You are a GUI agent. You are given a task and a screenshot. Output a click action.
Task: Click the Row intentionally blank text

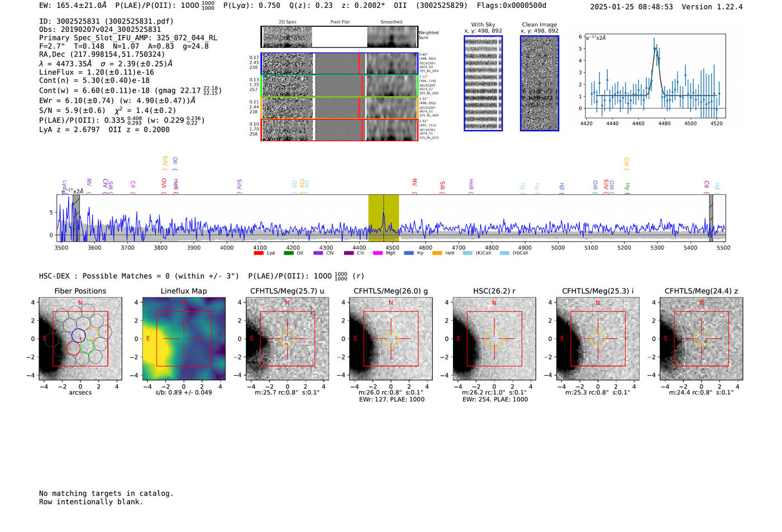click(91, 502)
